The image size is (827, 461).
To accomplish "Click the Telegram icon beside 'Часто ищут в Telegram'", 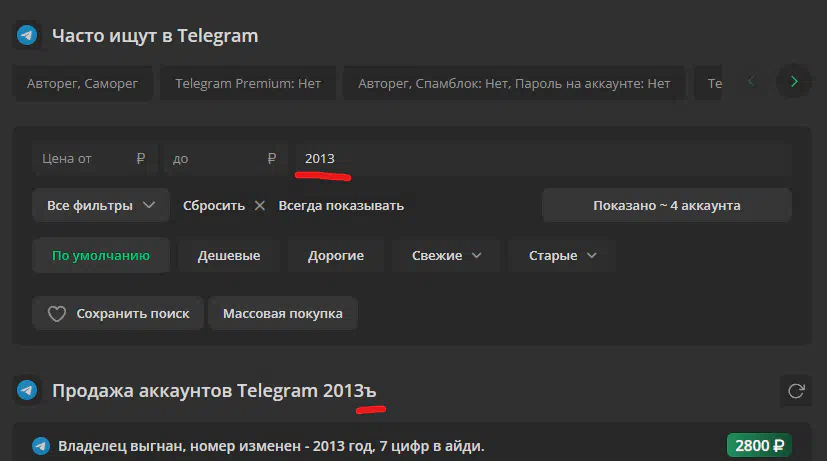I will pos(27,35).
